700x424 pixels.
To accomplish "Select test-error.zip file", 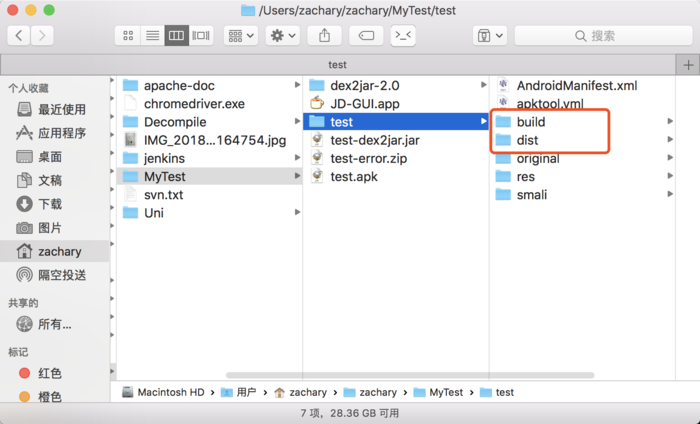I will (396, 158).
